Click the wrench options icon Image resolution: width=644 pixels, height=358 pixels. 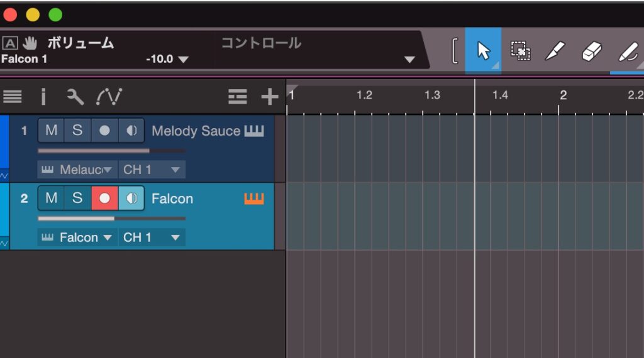click(x=75, y=96)
